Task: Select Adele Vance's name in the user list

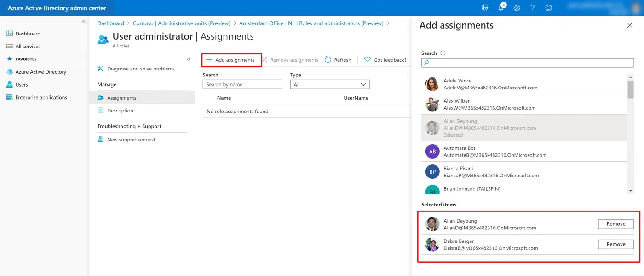Action: pos(457,81)
